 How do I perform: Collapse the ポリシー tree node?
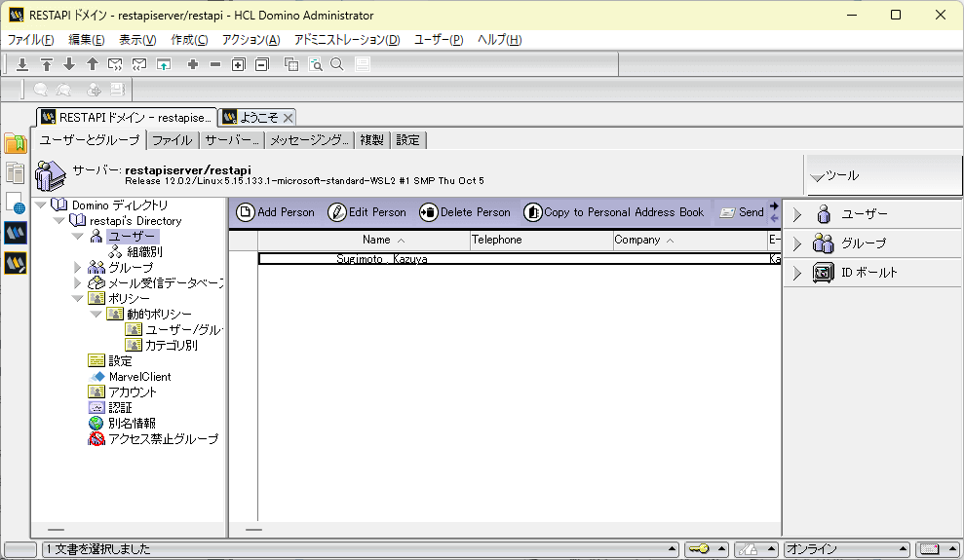tap(77, 299)
